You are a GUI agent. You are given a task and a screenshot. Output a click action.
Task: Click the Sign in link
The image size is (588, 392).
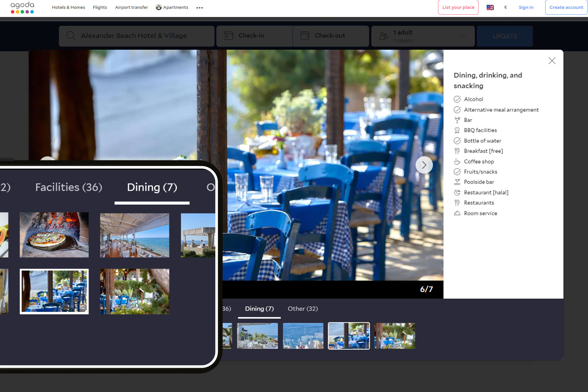coord(526,8)
